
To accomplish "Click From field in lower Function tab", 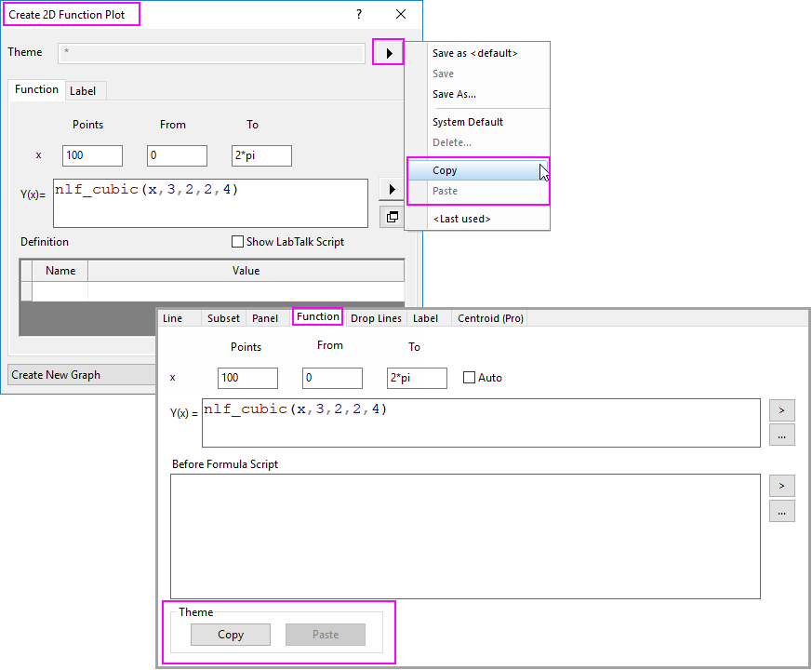I will 332,378.
